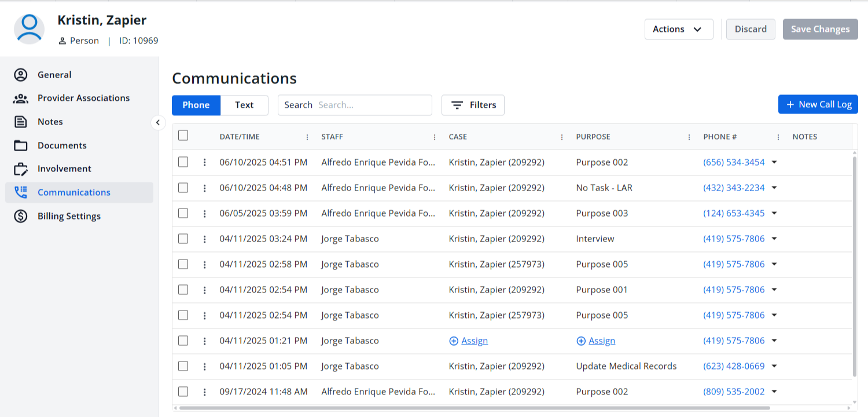Click 'Update Medical Records' purpose cell

[626, 366]
